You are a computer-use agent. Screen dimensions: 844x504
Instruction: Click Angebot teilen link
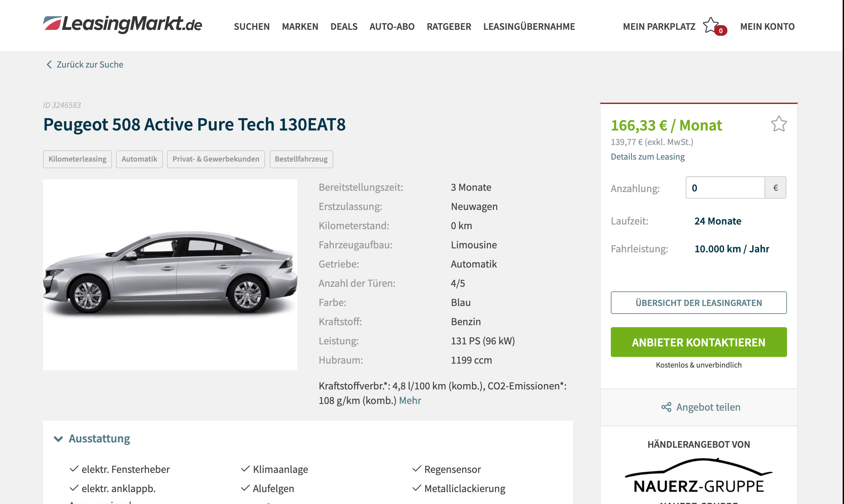[708, 407]
